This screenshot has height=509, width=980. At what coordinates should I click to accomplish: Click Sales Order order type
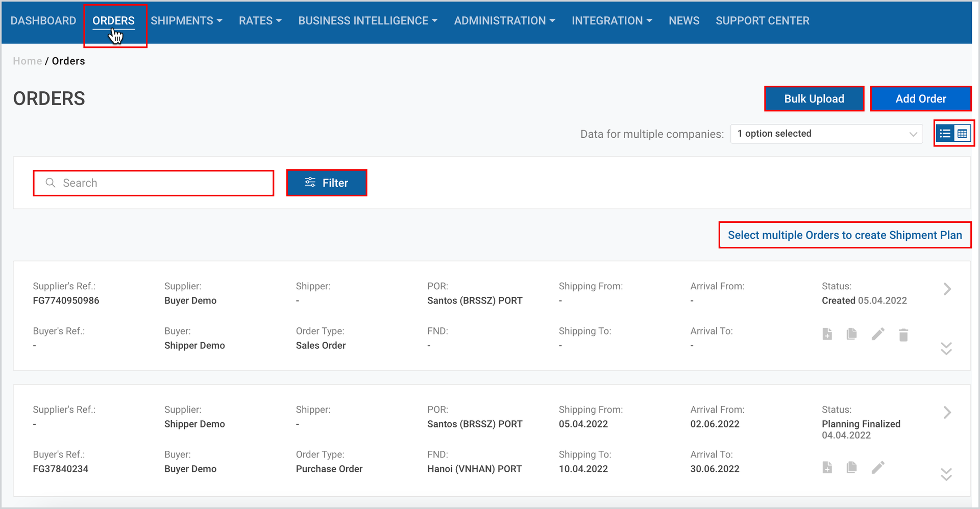[x=321, y=346]
